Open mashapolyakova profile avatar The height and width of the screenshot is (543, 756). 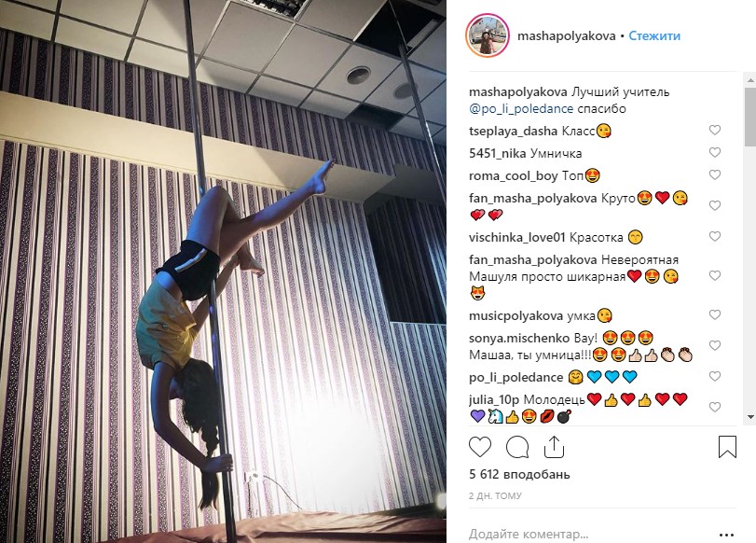tap(488, 35)
